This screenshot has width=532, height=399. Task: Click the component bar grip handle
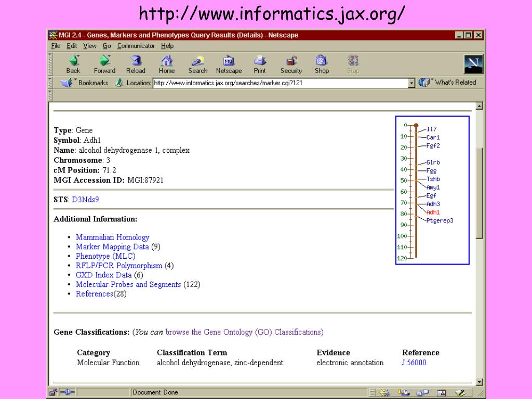pos(373,393)
